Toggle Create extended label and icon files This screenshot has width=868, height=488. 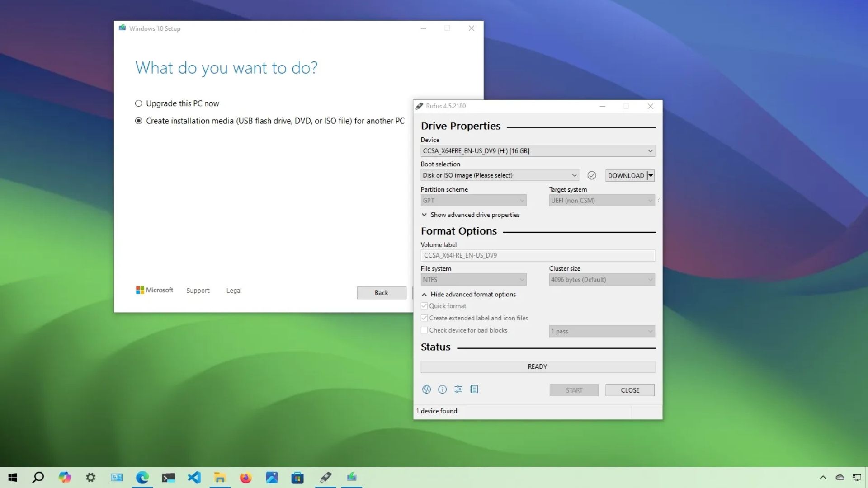424,318
